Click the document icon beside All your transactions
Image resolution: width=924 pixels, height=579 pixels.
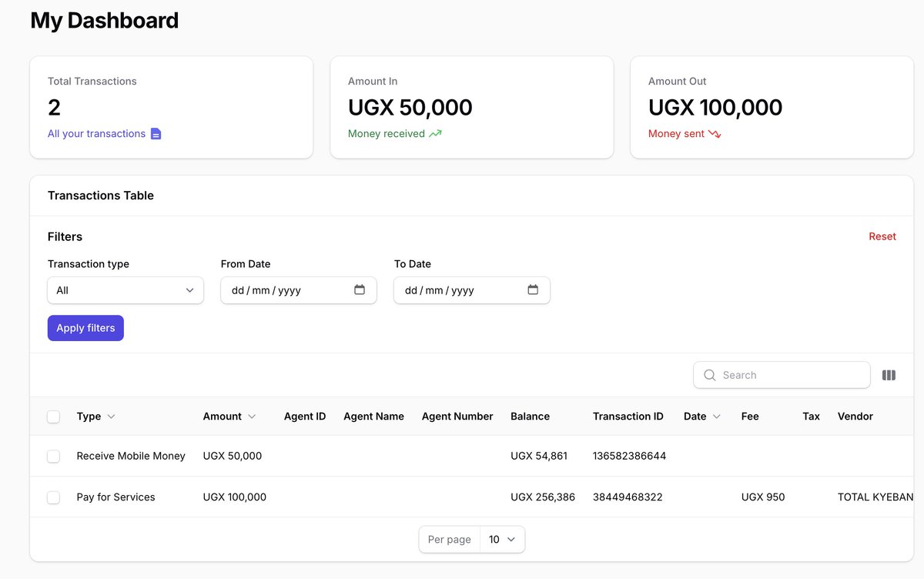click(156, 134)
